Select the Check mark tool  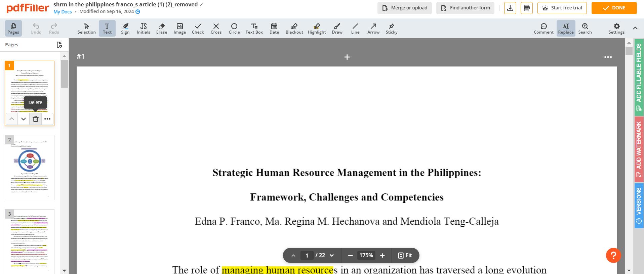coord(198,28)
